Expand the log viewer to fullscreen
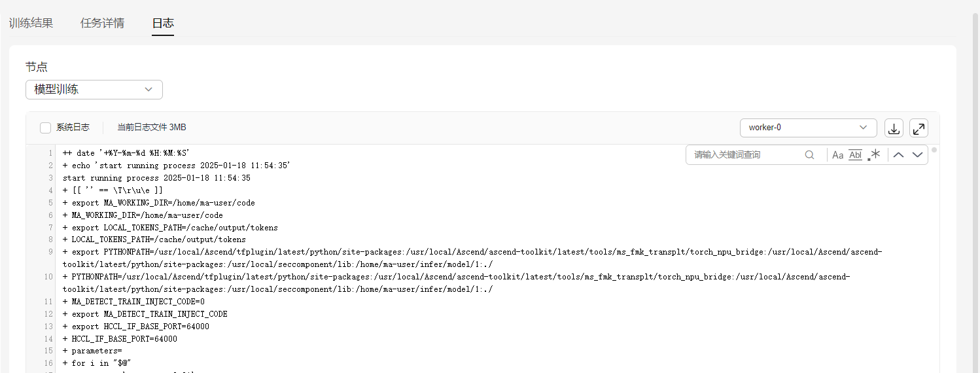The width and height of the screenshot is (980, 373). click(919, 128)
